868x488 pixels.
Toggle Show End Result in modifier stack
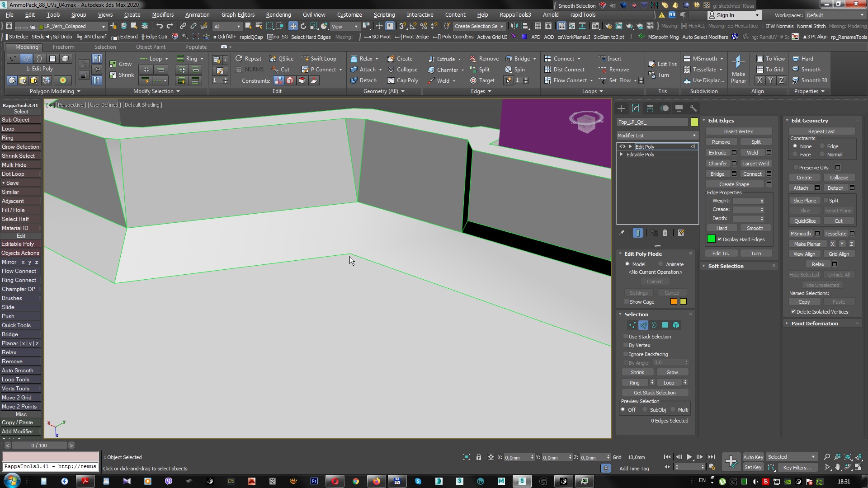tap(638, 233)
